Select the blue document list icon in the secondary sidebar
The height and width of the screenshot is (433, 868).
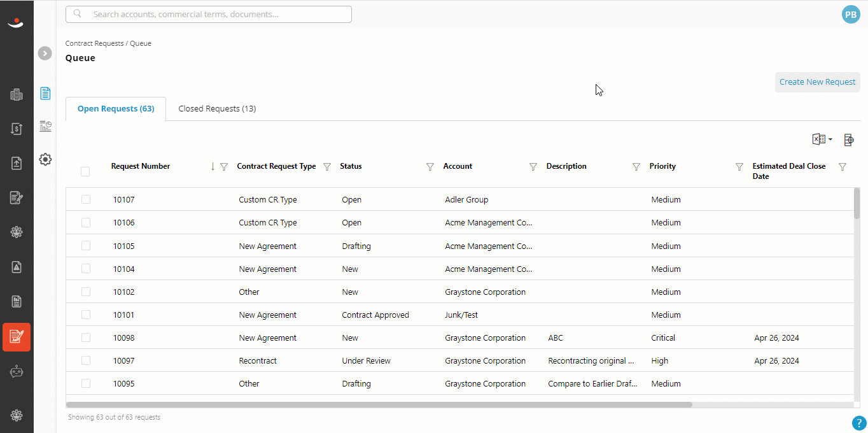(45, 94)
